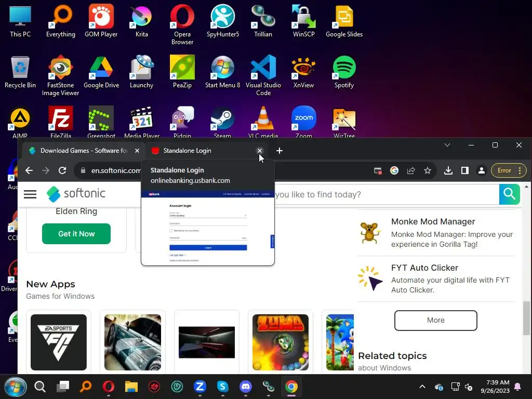The height and width of the screenshot is (399, 532).
Task: Open Trillian desktop shortcut
Action: [263, 21]
